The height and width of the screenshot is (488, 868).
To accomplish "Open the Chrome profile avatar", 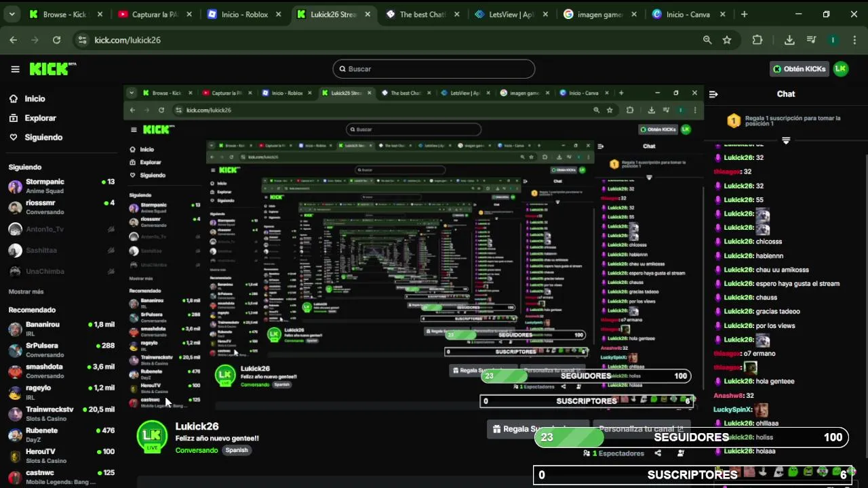I will click(833, 40).
